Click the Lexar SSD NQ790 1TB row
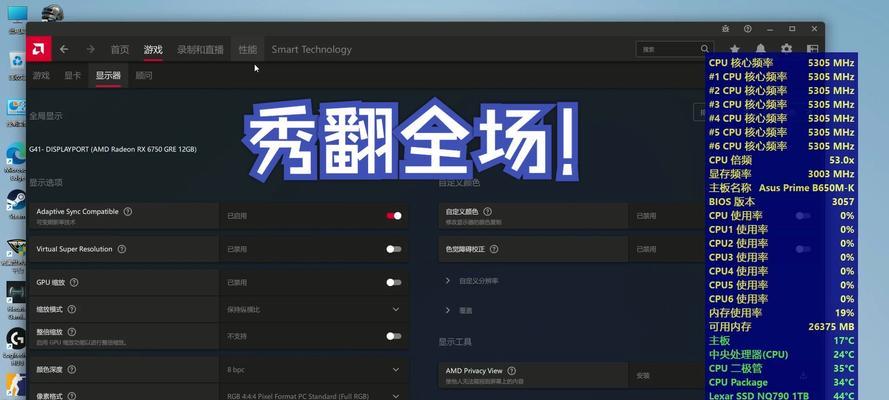 pyautogui.click(x=781, y=395)
